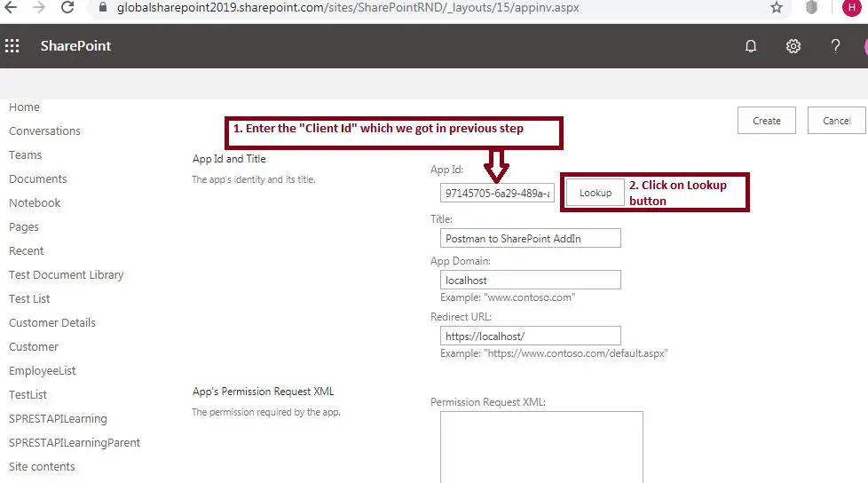This screenshot has width=868, height=483.
Task: Open the SharePoint app launcher waffle icon
Action: (12, 46)
